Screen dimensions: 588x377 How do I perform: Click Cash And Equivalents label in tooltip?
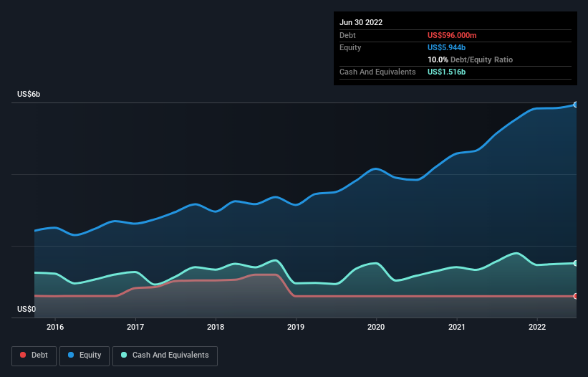click(377, 72)
